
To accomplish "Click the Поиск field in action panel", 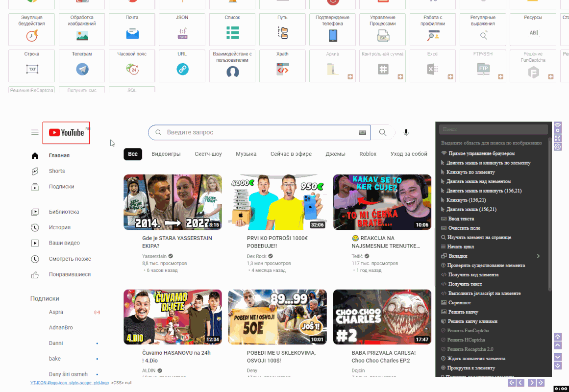I will (x=493, y=129).
